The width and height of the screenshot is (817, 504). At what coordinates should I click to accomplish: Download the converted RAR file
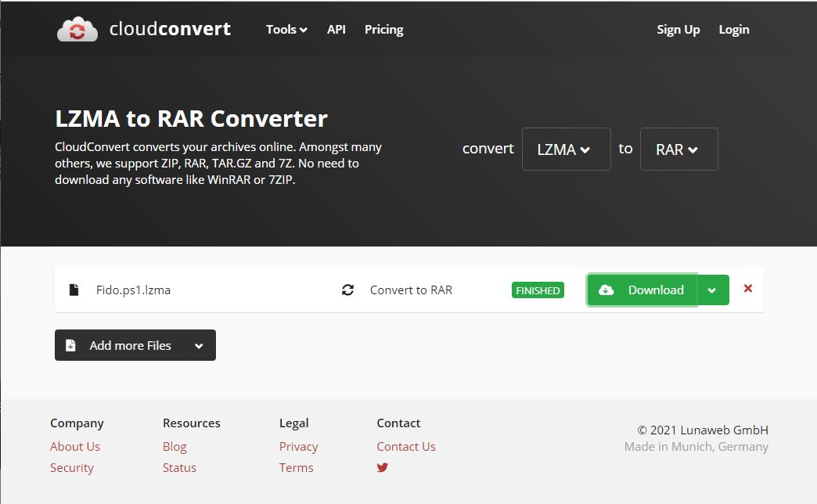642,290
